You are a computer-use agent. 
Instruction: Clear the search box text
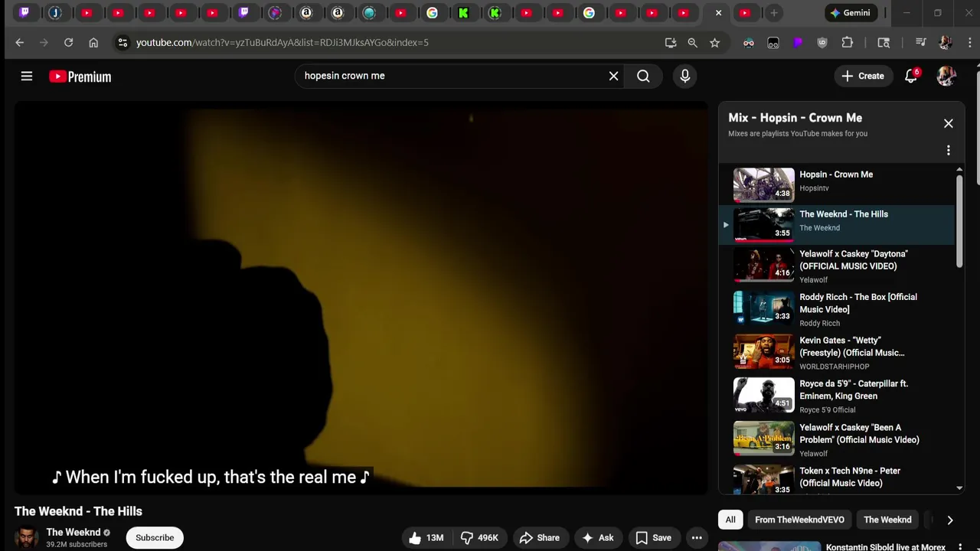point(613,76)
